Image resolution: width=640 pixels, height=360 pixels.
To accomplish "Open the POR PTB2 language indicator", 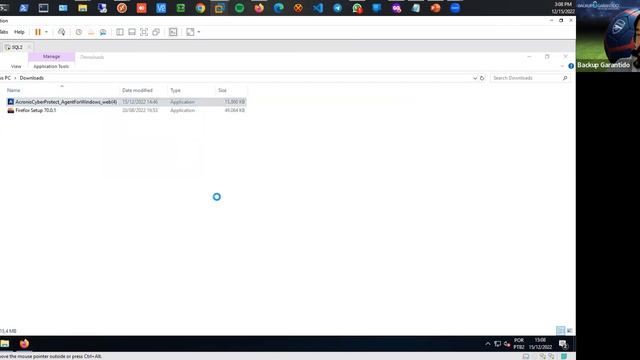I will (519, 344).
